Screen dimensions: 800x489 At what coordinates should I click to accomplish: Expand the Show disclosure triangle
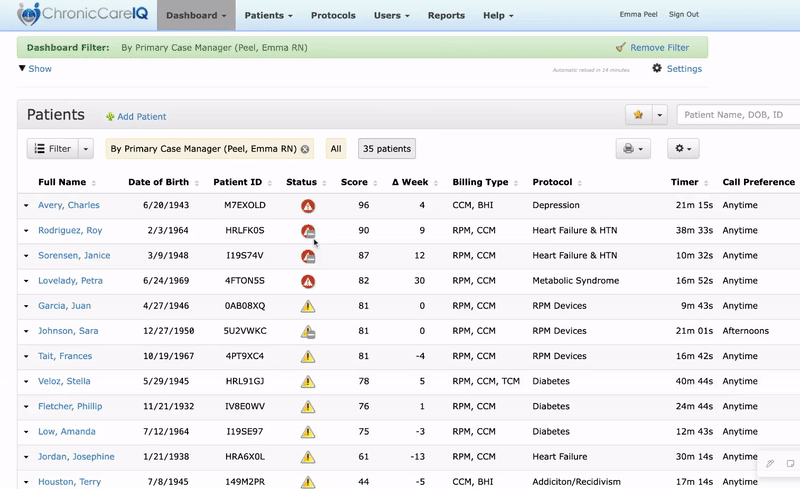pos(22,69)
